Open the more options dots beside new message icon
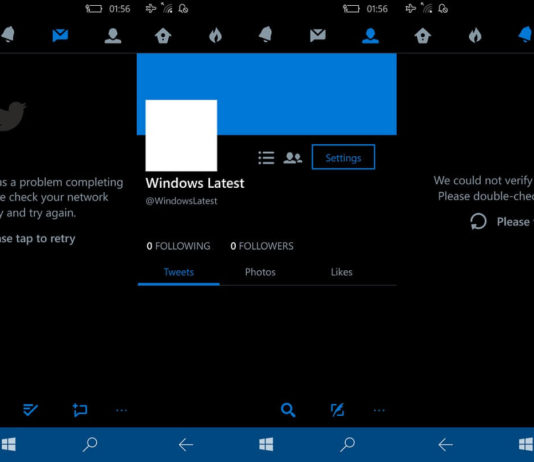 (122, 410)
